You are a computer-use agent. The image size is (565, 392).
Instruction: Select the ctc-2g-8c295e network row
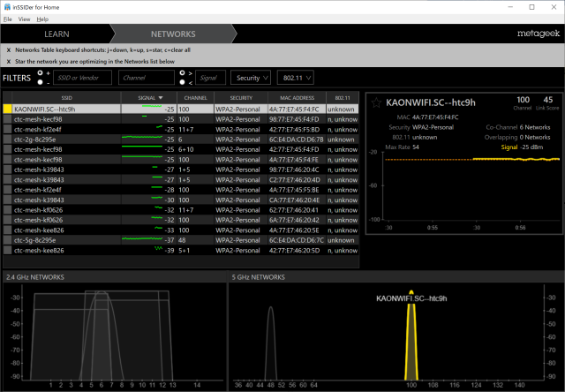pos(181,139)
